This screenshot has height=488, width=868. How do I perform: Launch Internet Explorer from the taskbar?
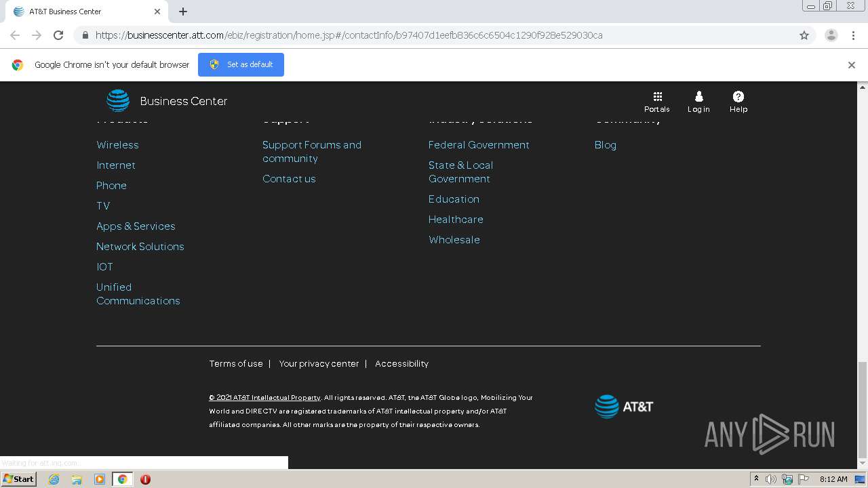click(x=54, y=479)
